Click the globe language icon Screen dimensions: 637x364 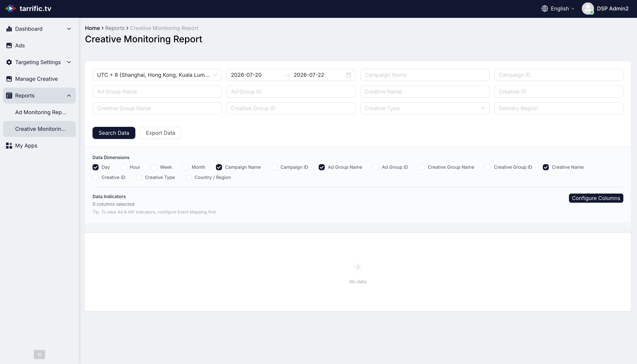(545, 9)
